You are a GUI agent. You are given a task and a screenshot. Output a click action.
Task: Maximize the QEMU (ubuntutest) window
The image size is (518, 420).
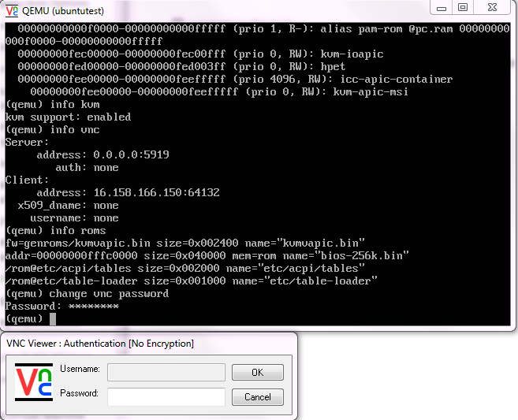point(463,8)
